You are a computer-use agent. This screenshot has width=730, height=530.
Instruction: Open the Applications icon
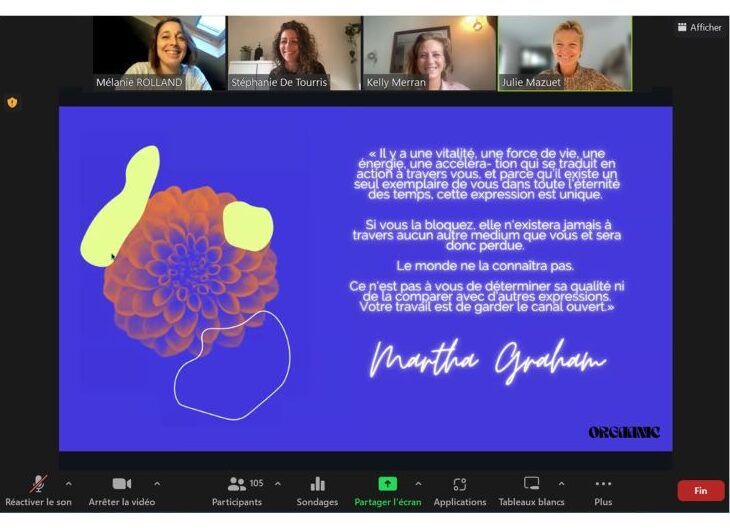[x=460, y=484]
